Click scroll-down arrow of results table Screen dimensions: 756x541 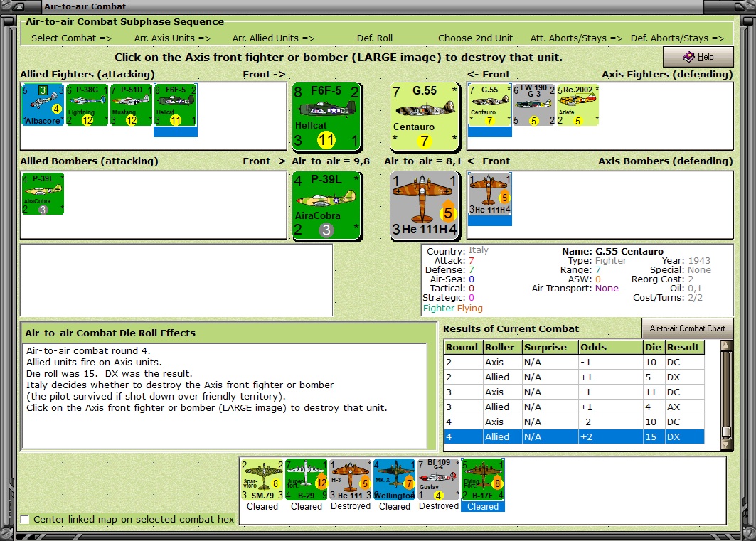pyautogui.click(x=726, y=444)
